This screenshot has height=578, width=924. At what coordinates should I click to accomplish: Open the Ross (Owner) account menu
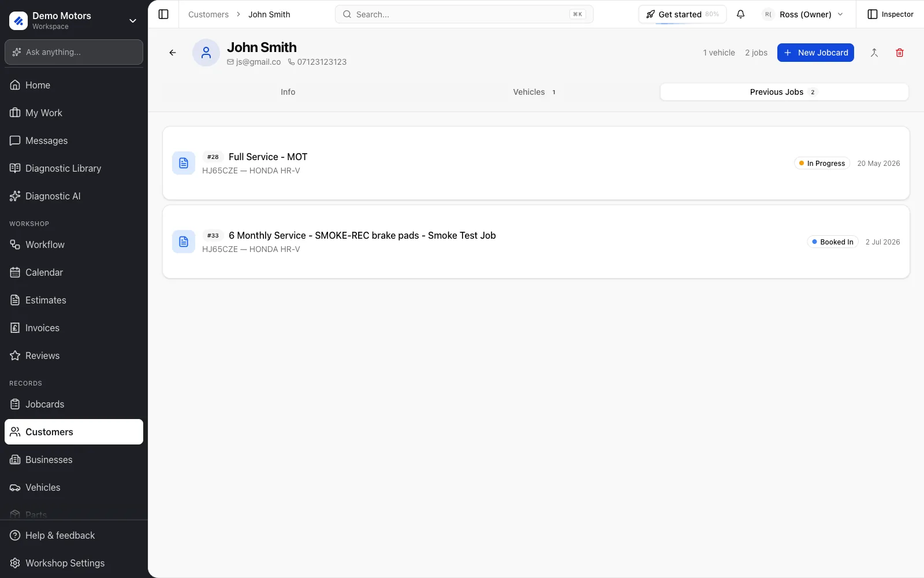[x=803, y=14]
